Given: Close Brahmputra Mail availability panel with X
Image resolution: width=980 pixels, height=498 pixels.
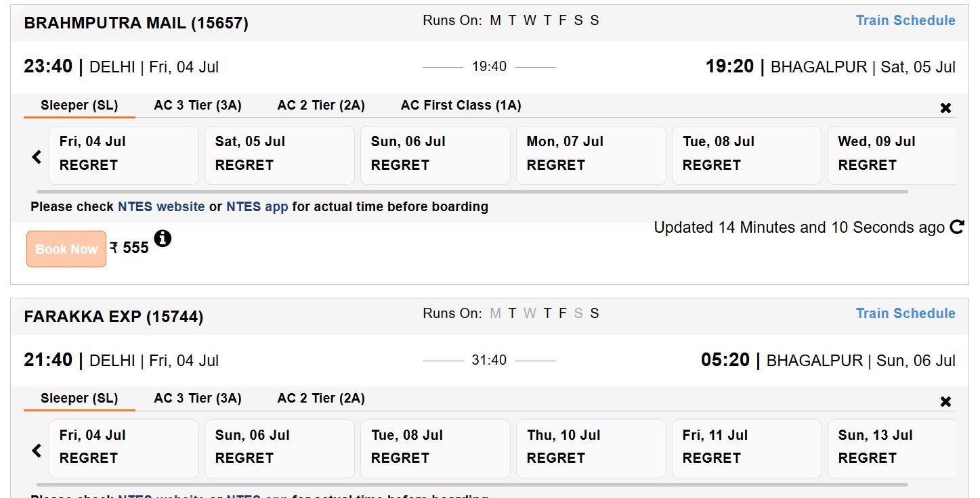Looking at the screenshot, I should coord(945,108).
